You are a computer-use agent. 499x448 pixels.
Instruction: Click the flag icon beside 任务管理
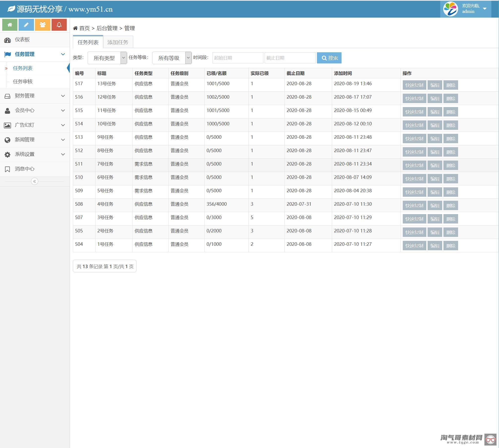pos(7,54)
